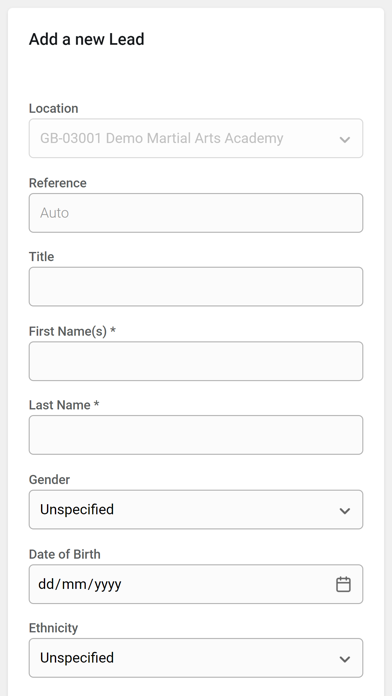Open the Date of Birth calendar picker icon
Screen dimensions: 392x696
click(343, 584)
